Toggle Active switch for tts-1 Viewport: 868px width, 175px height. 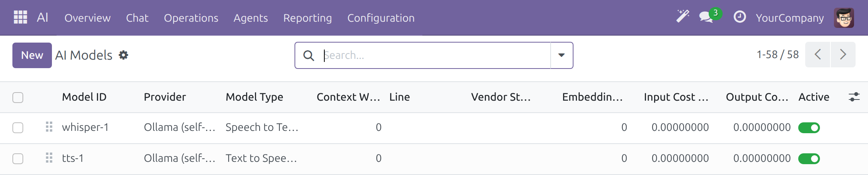coord(809,159)
